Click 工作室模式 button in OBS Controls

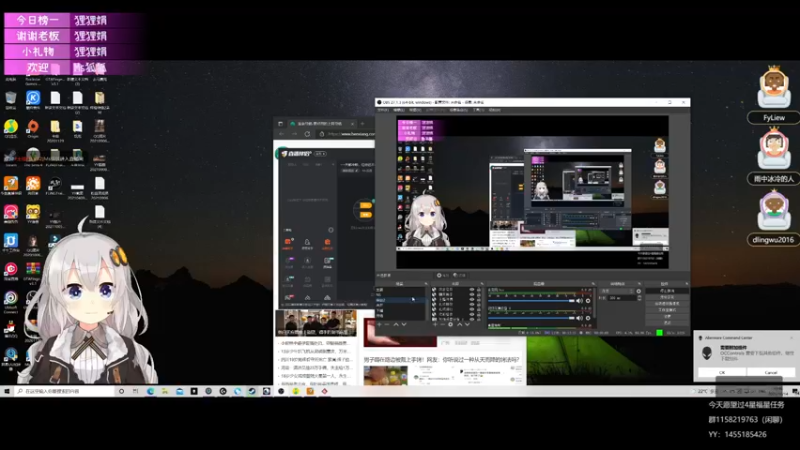(667, 310)
